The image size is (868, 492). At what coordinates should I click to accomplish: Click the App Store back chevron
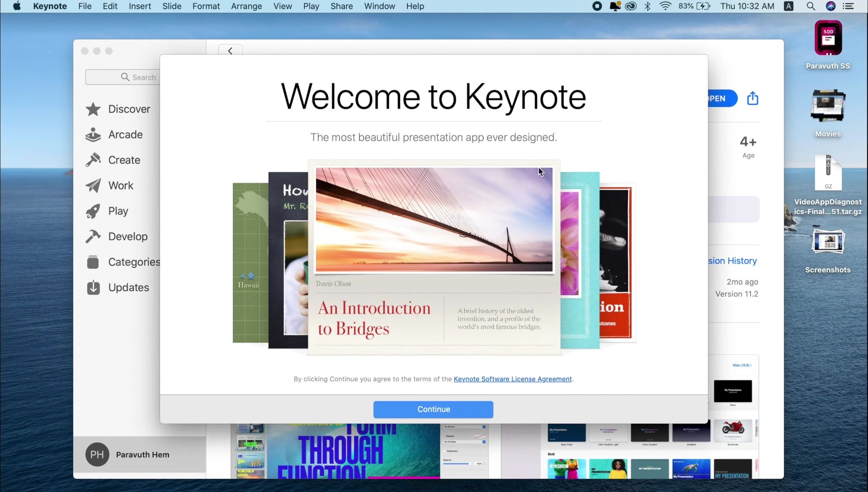(x=230, y=51)
